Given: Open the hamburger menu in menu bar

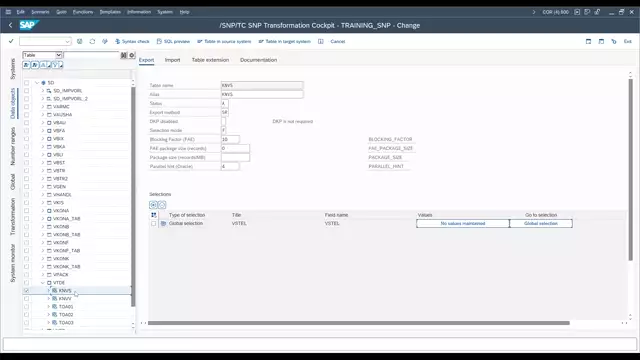Looking at the screenshot, I should coord(8,12).
